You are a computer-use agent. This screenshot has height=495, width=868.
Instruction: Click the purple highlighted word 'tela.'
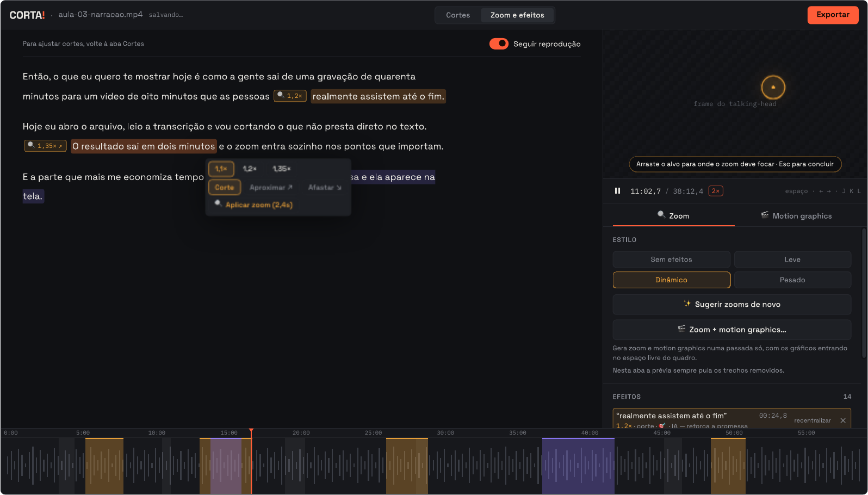[33, 196]
